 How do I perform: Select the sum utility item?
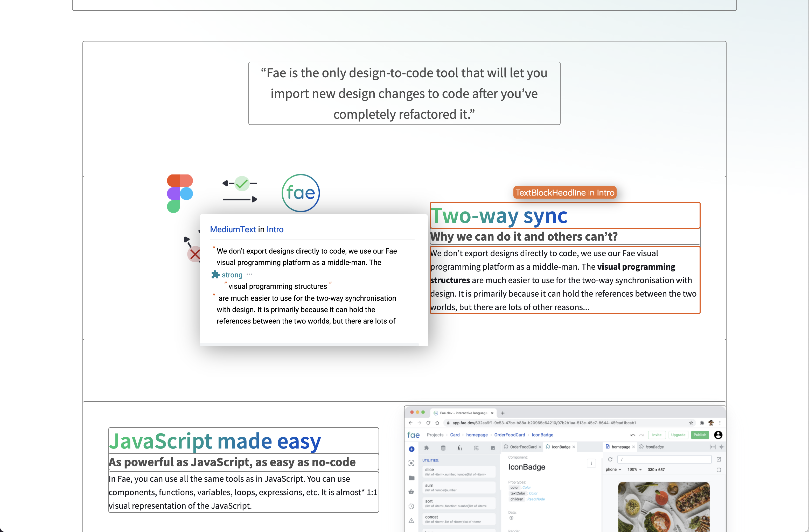(458, 487)
